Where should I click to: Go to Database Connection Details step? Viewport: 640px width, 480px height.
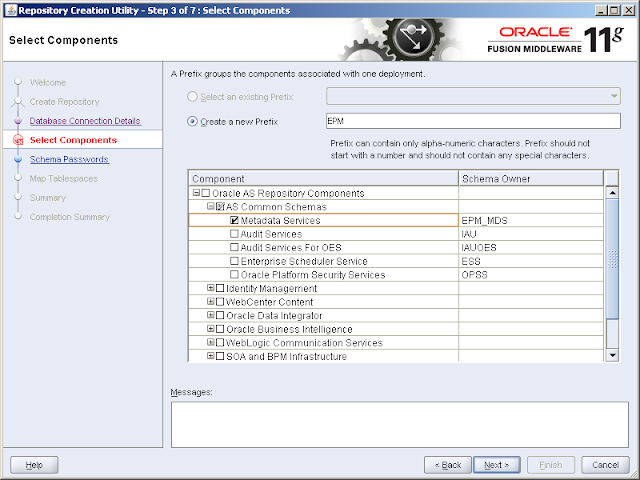pyautogui.click(x=85, y=121)
